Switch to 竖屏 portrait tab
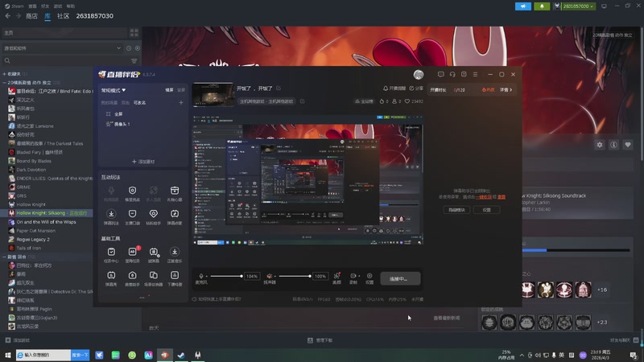644x362 pixels. [181, 90]
